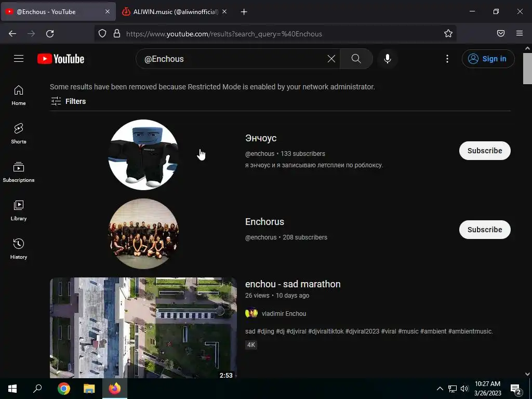Open the Windows Start menu

point(12,389)
